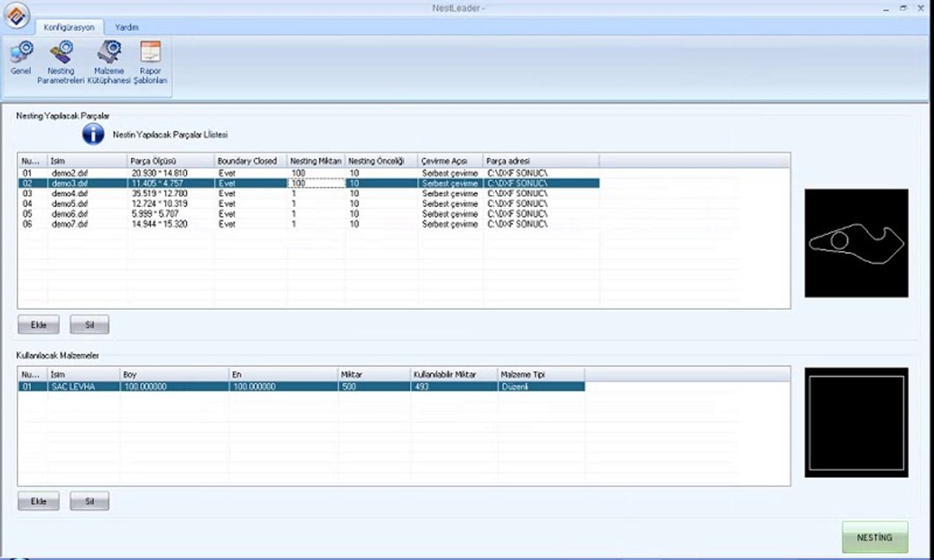
Task: Open the NestLeader application logo menu
Action: (x=17, y=14)
